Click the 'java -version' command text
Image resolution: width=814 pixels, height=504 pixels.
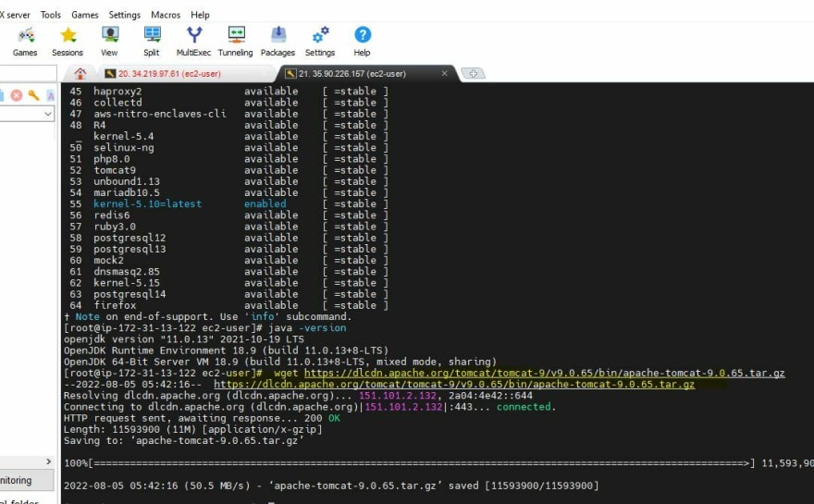[x=307, y=328]
